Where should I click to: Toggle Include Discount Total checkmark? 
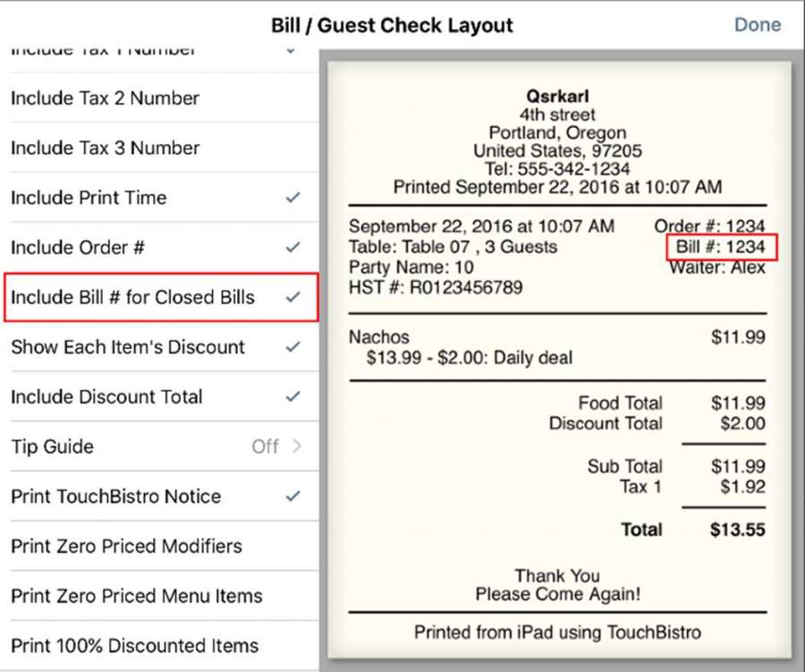pyautogui.click(x=292, y=396)
